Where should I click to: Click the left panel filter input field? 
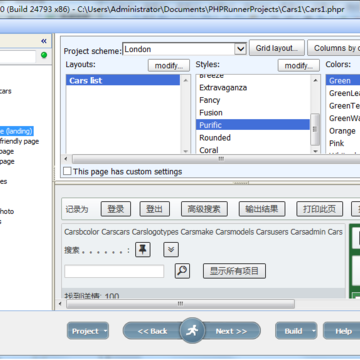tap(17, 56)
